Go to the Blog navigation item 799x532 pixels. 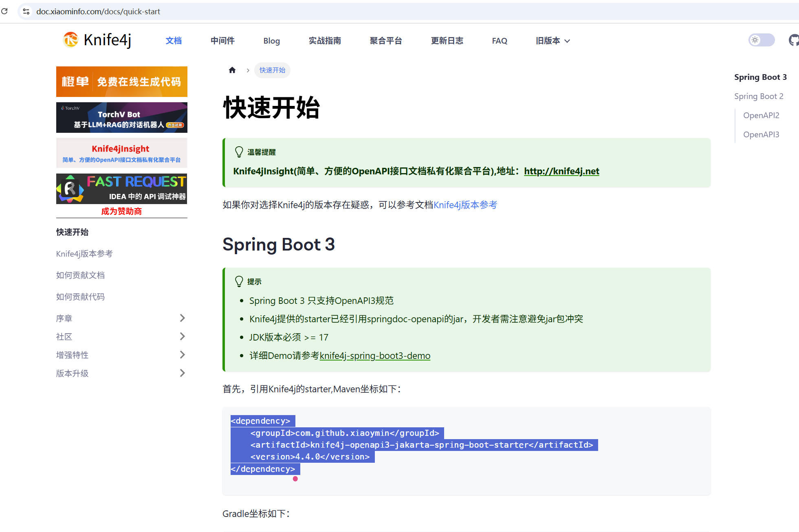pyautogui.click(x=271, y=41)
